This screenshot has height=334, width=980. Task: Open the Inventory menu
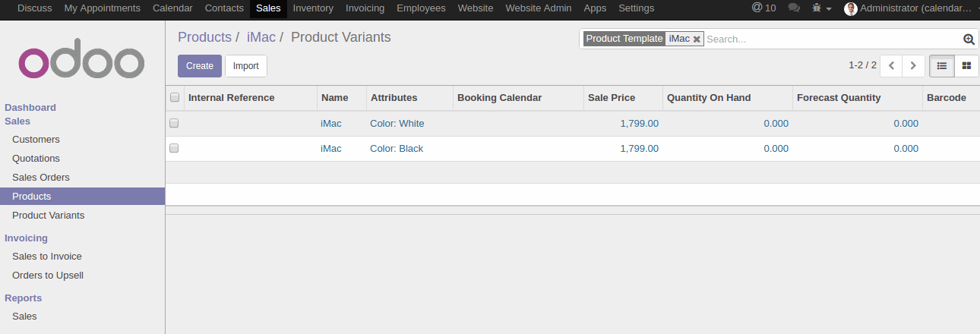tap(313, 8)
